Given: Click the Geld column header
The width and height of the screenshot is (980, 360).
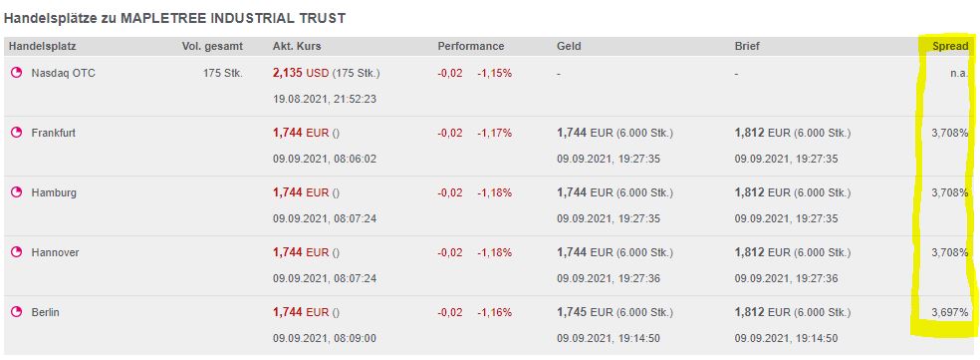Looking at the screenshot, I should click(x=569, y=46).
